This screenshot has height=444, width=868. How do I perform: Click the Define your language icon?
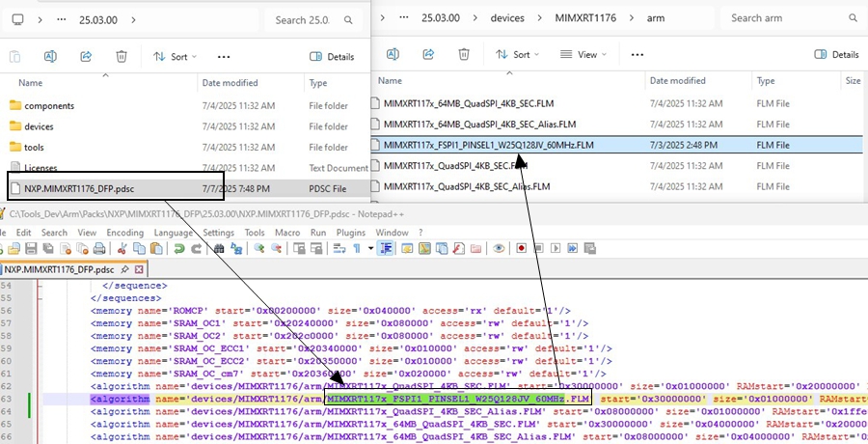click(x=407, y=248)
